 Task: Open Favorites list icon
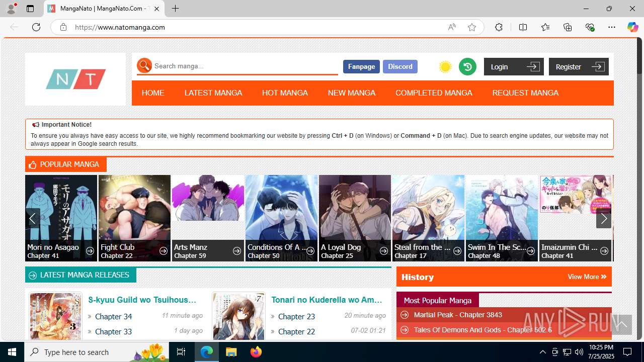pyautogui.click(x=545, y=27)
